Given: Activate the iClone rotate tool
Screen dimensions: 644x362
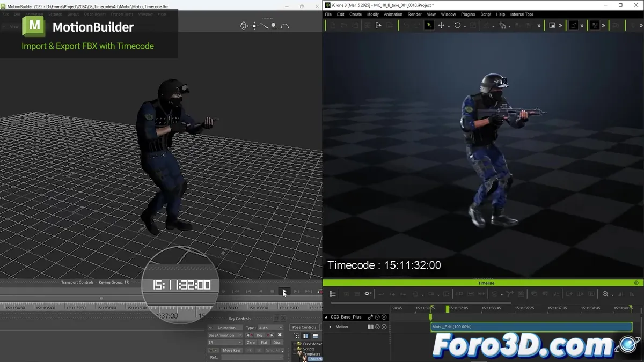Looking at the screenshot, I should click(457, 25).
